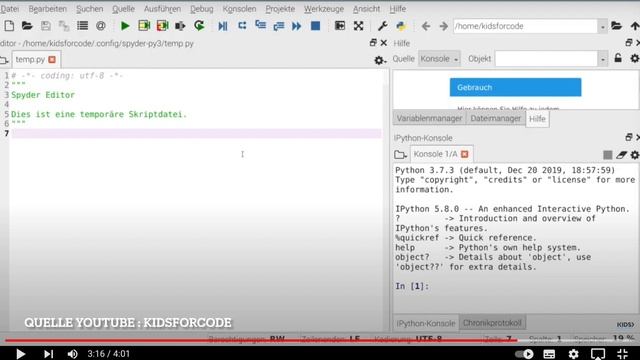Open the Help pane options gear
640x360 pixels.
(x=635, y=58)
